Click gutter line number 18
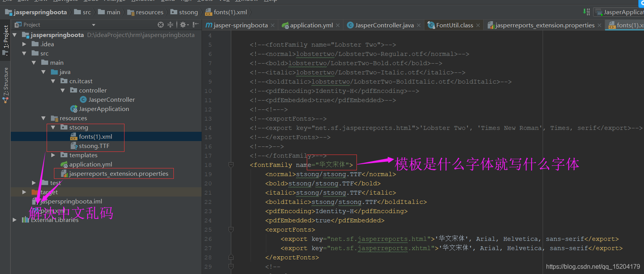The width and height of the screenshot is (644, 274). tap(208, 165)
